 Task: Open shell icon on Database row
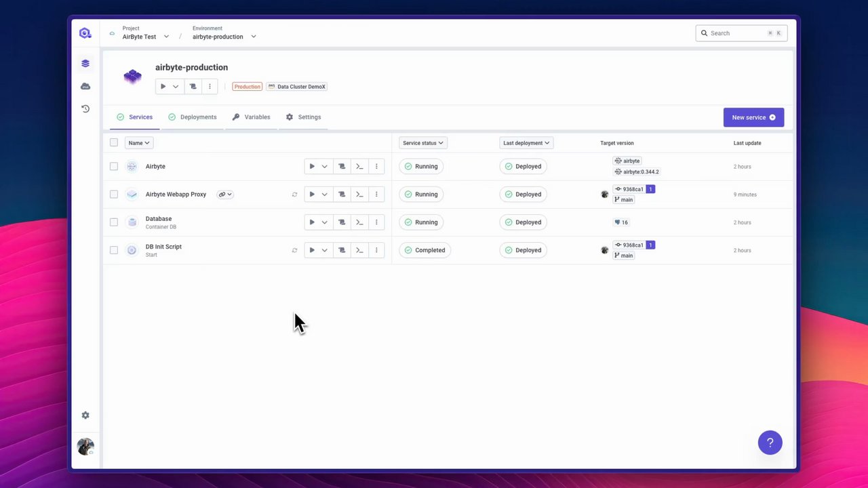click(x=359, y=222)
